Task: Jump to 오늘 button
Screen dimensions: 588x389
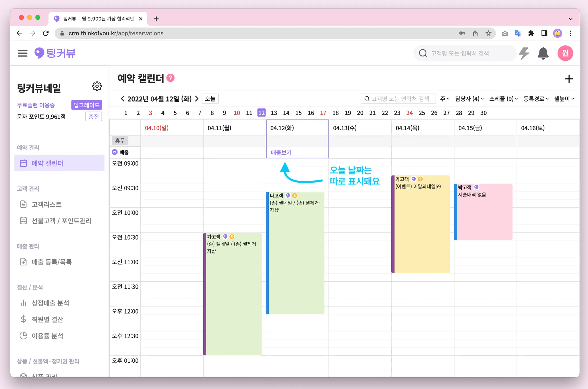Action: (210, 99)
